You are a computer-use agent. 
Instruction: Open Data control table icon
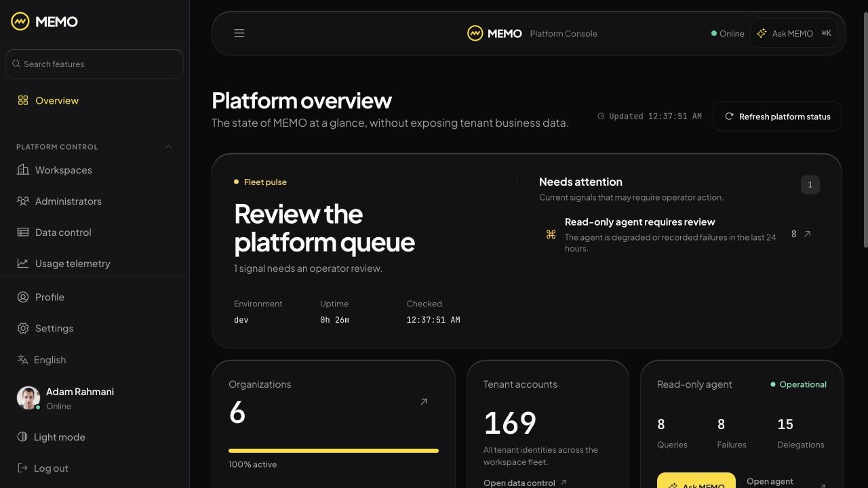click(x=23, y=232)
